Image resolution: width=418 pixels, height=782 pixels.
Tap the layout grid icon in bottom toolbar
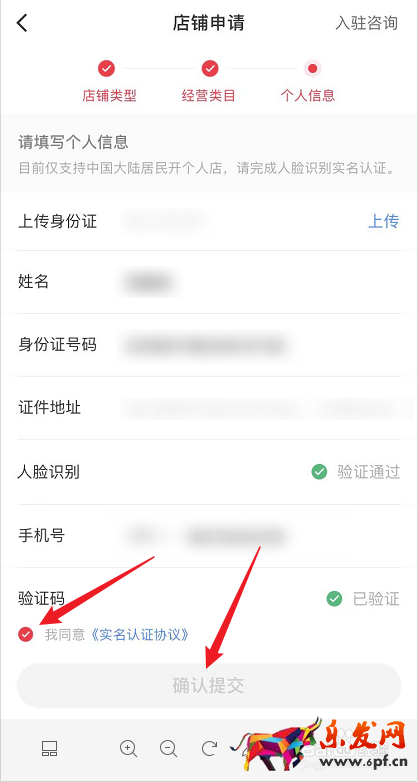coord(49,748)
